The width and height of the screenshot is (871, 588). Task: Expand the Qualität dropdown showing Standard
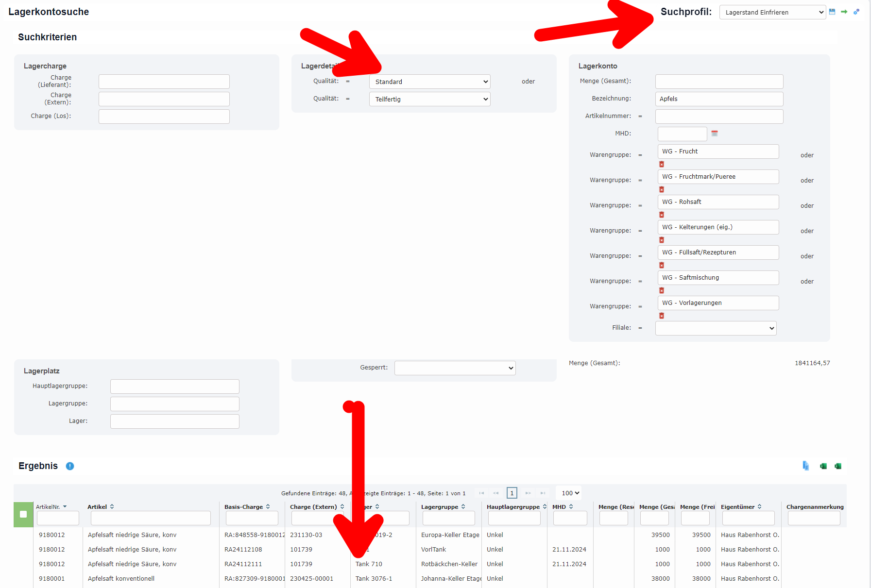tap(429, 82)
